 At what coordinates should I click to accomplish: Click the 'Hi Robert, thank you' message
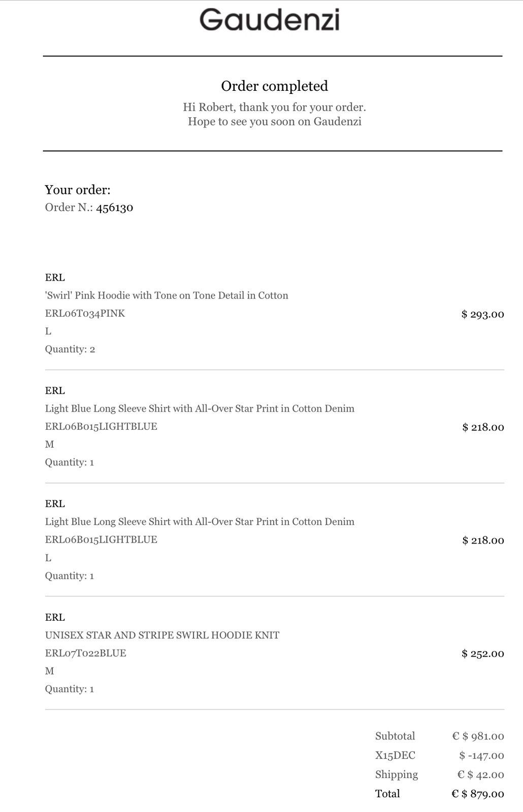[274, 107]
